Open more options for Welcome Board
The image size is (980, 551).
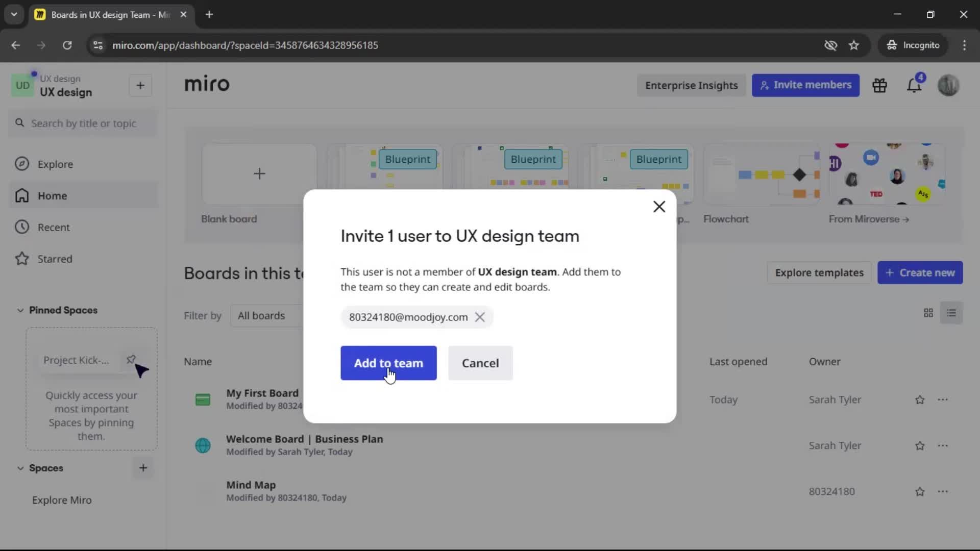(x=943, y=445)
